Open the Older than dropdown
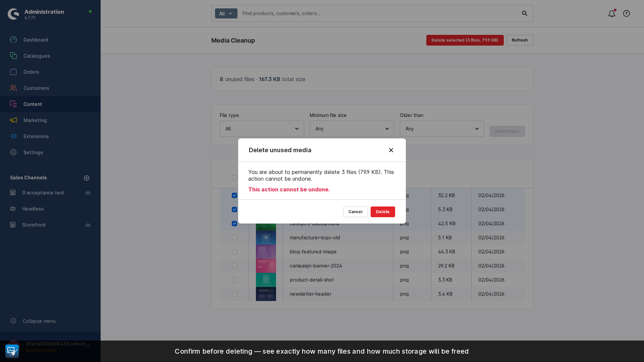The image size is (644, 362). [x=442, y=129]
